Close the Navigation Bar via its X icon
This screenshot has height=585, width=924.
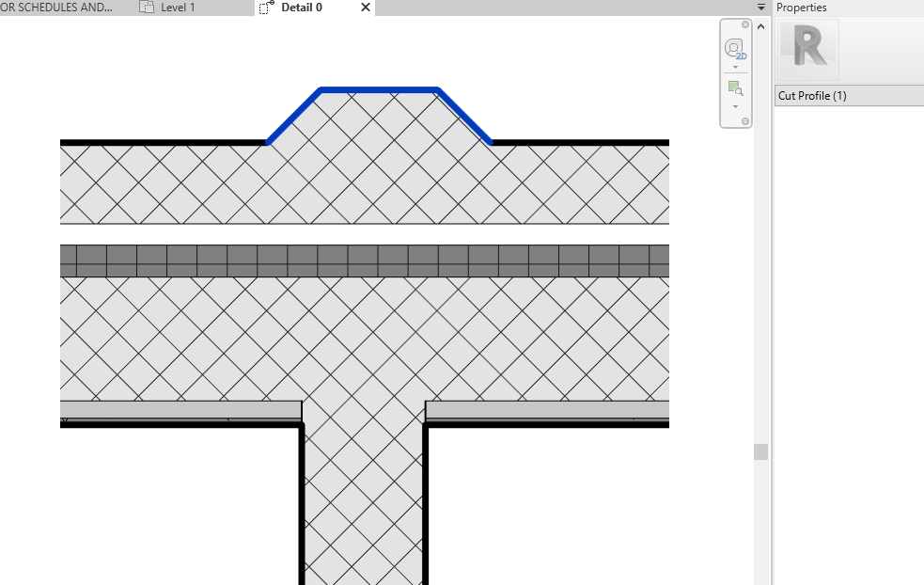coord(745,24)
